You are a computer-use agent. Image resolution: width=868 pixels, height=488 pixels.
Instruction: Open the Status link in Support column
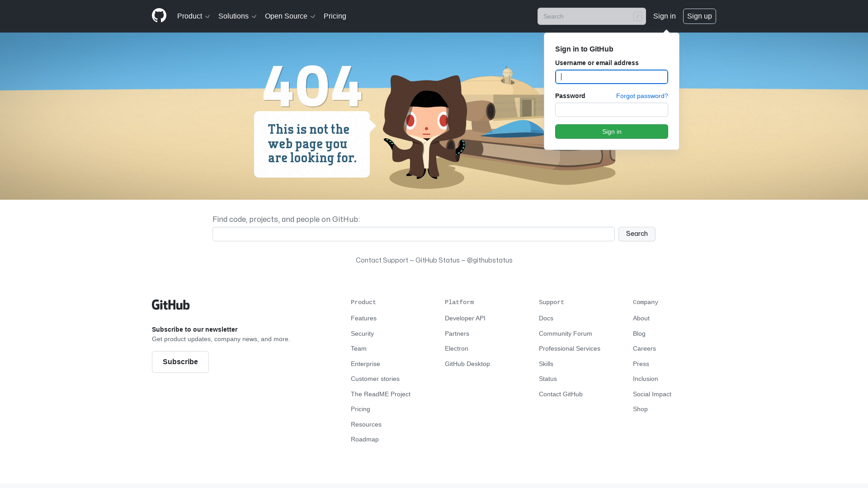[x=548, y=379]
